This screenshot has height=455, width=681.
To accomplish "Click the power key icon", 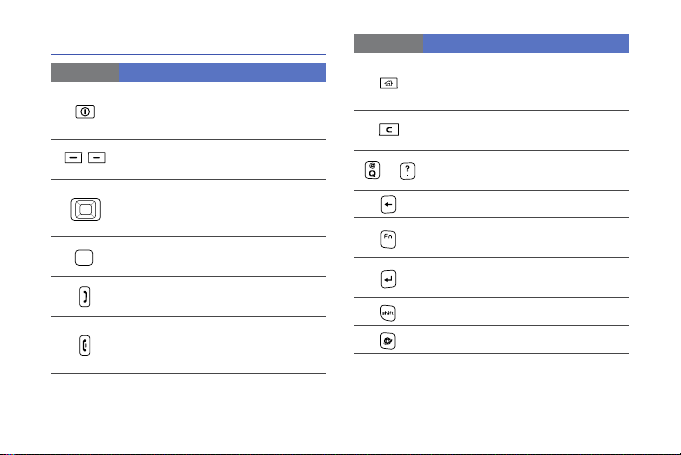I will (85, 112).
